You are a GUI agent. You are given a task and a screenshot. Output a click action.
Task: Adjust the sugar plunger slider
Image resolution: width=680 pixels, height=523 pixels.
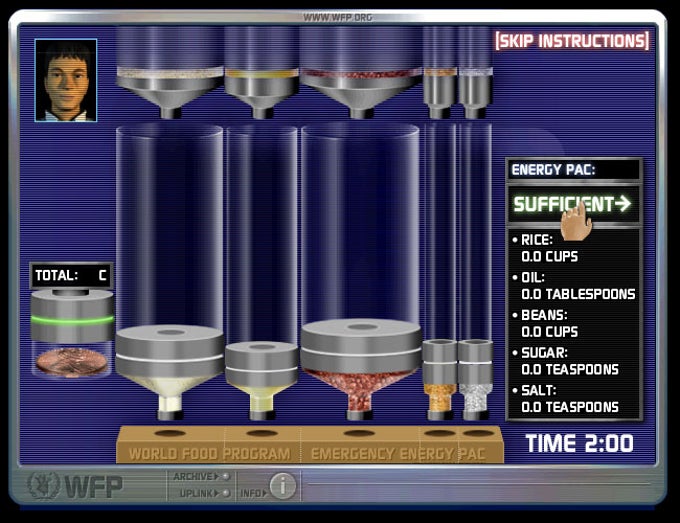tap(440, 362)
